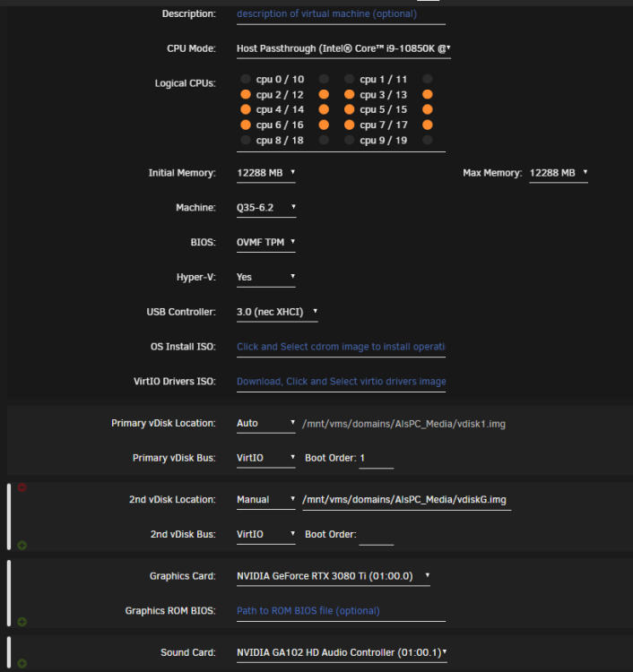The height and width of the screenshot is (672, 633).
Task: Edit the Primary vDisk Boot Order field
Action: [x=376, y=459]
